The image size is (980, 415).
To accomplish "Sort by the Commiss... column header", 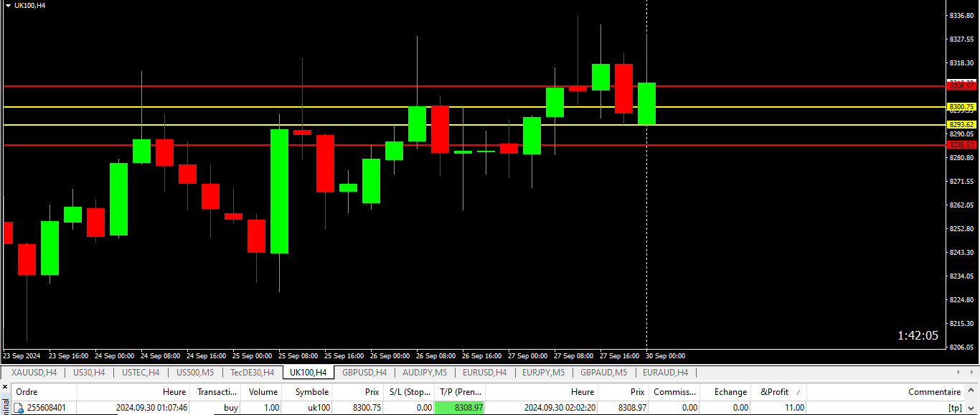I will tap(674, 392).
